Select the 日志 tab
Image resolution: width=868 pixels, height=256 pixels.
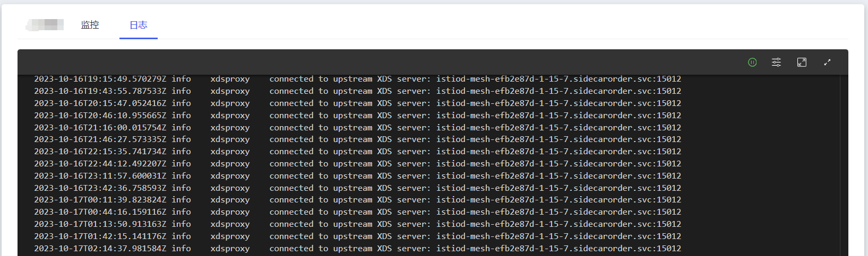click(139, 25)
